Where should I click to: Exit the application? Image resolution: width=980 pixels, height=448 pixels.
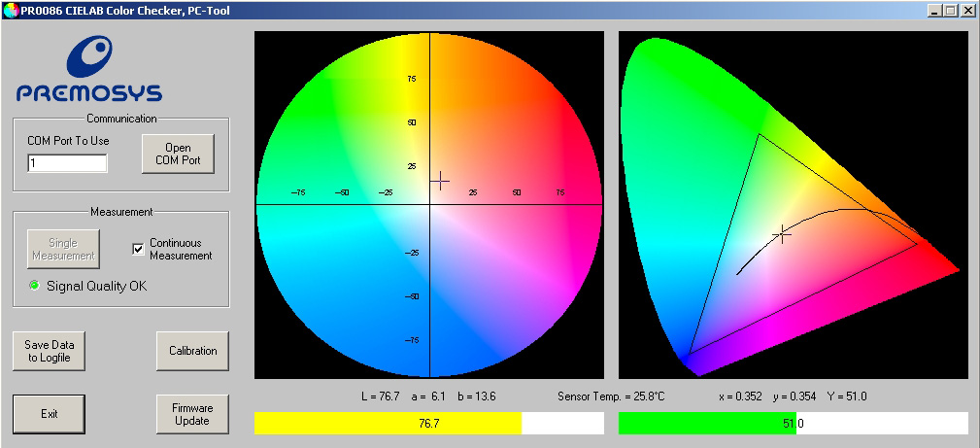coord(49,414)
